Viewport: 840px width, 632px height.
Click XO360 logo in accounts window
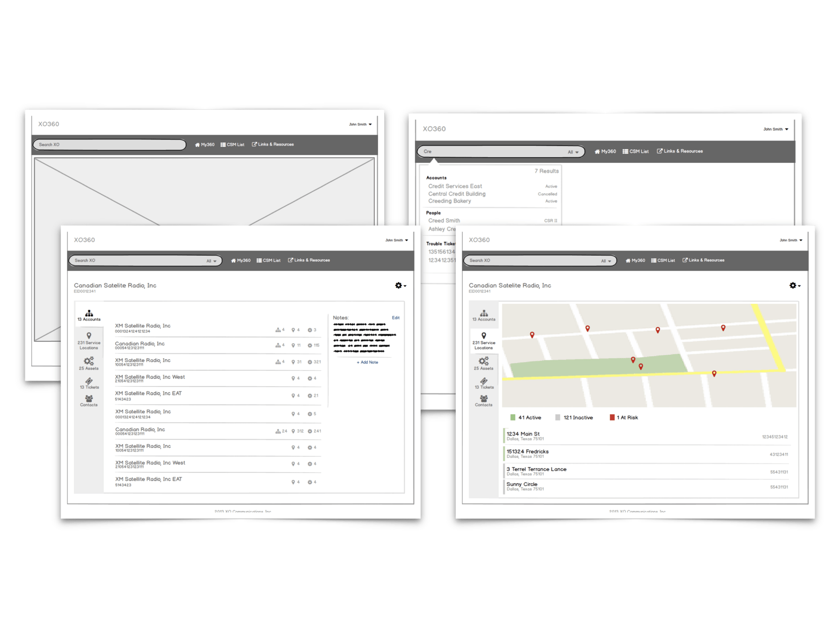(x=84, y=240)
